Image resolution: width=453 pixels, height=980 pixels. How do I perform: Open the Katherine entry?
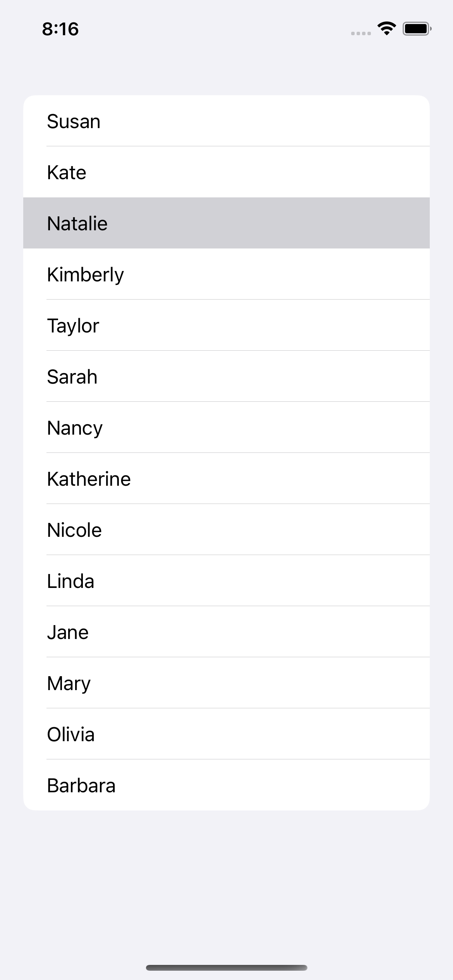(226, 479)
